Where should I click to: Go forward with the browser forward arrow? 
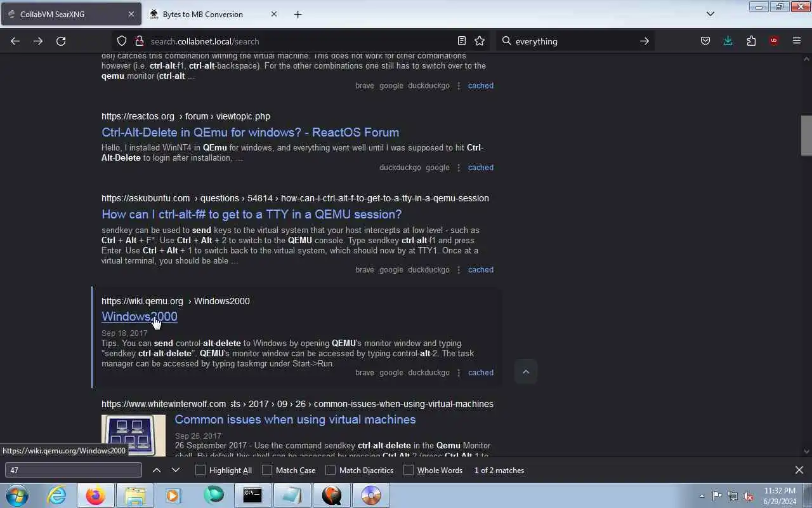point(38,41)
